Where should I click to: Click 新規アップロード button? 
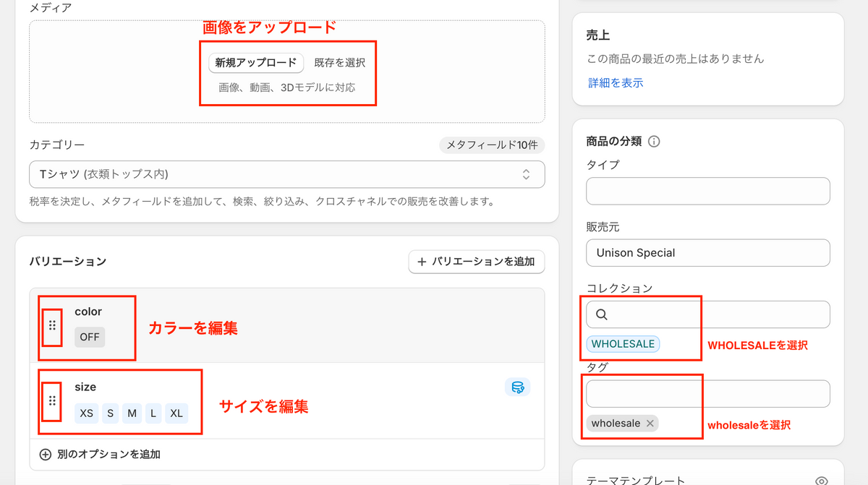(256, 63)
